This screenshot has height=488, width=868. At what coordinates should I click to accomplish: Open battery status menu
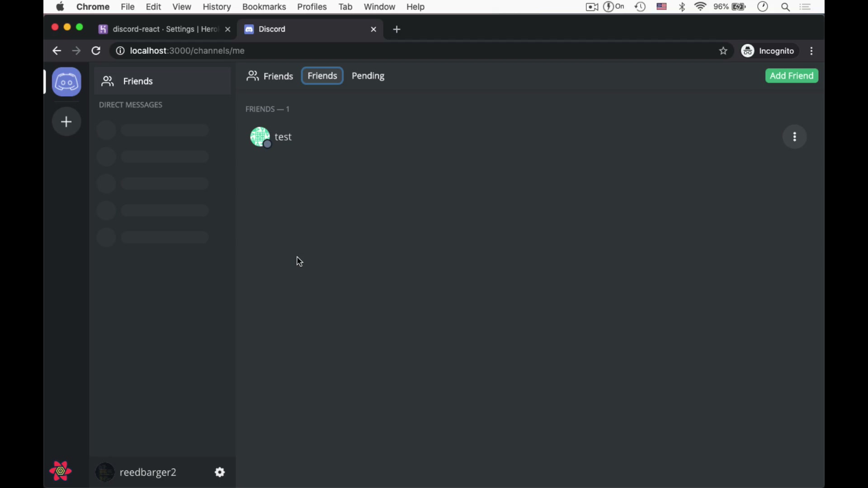730,7
